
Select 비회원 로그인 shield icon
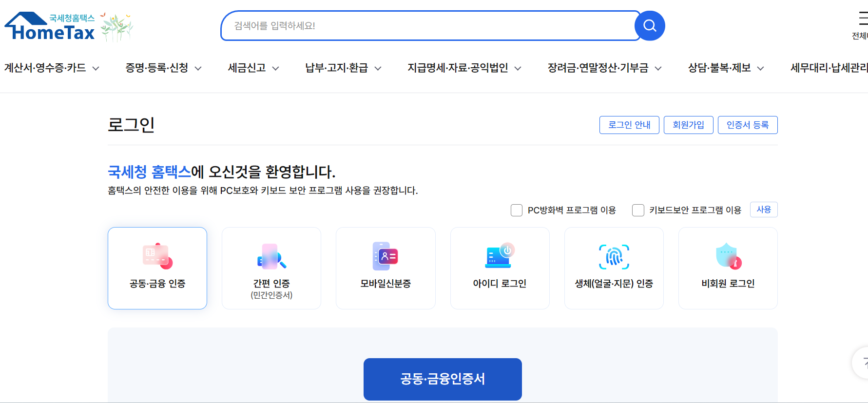click(728, 256)
